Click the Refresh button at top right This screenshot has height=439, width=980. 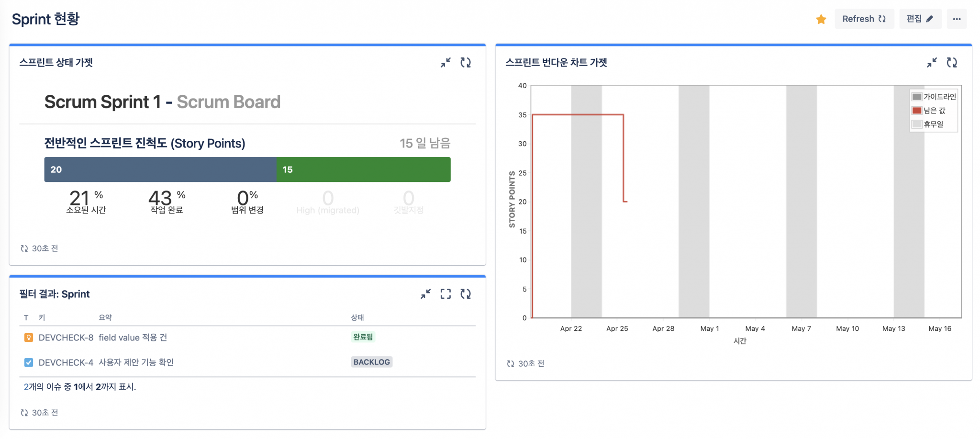point(864,19)
